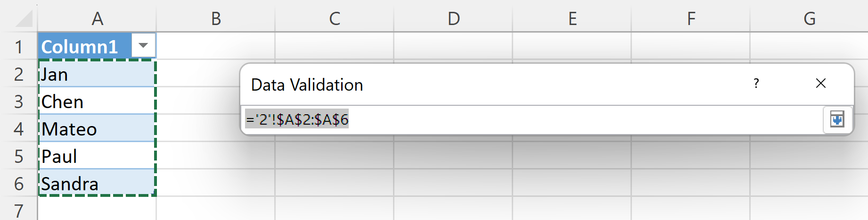Viewport: 868px width, 220px height.
Task: Select cell containing Paul
Action: tap(97, 156)
